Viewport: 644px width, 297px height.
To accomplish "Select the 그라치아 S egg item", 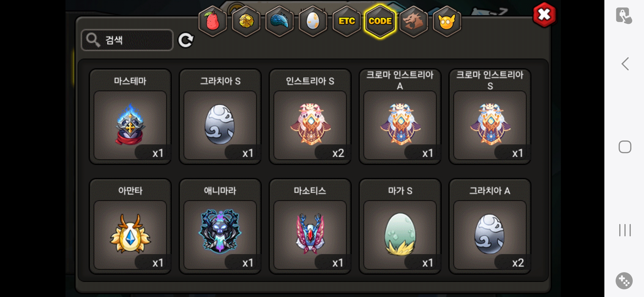I will (x=220, y=117).
